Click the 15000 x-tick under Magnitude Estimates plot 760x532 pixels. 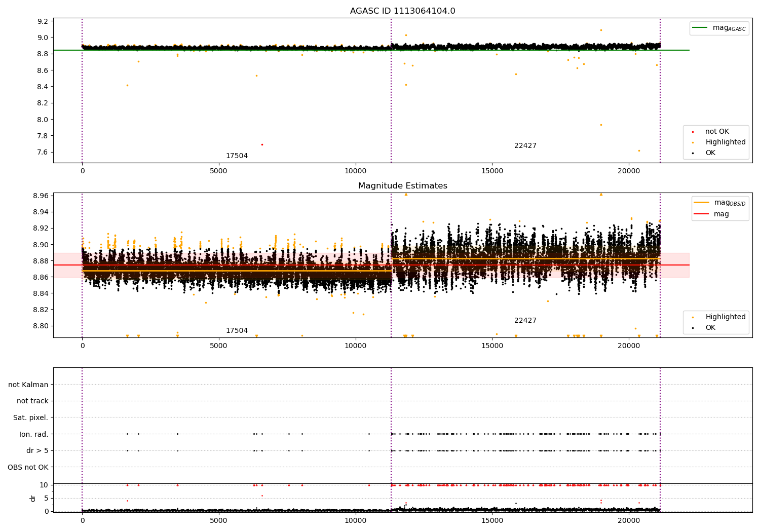(x=492, y=346)
